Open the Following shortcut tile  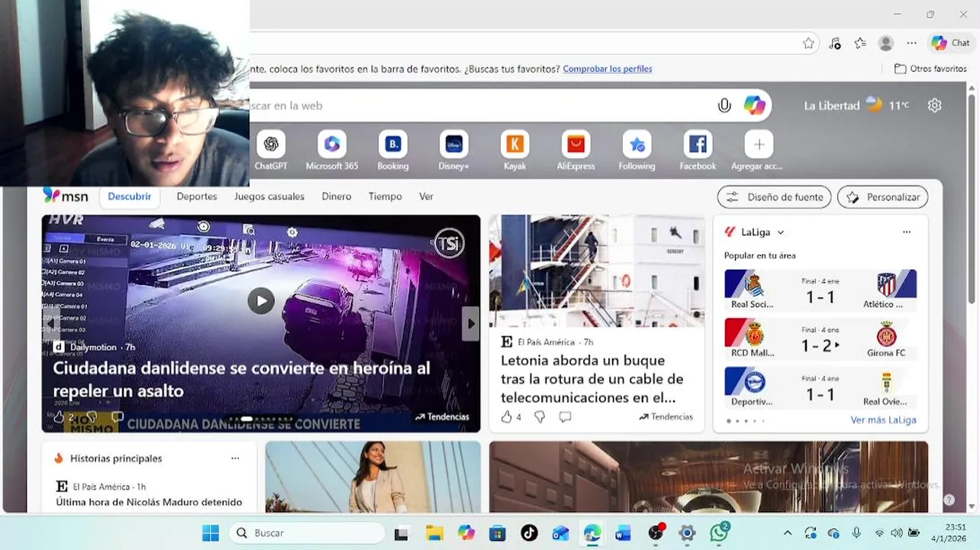click(637, 150)
